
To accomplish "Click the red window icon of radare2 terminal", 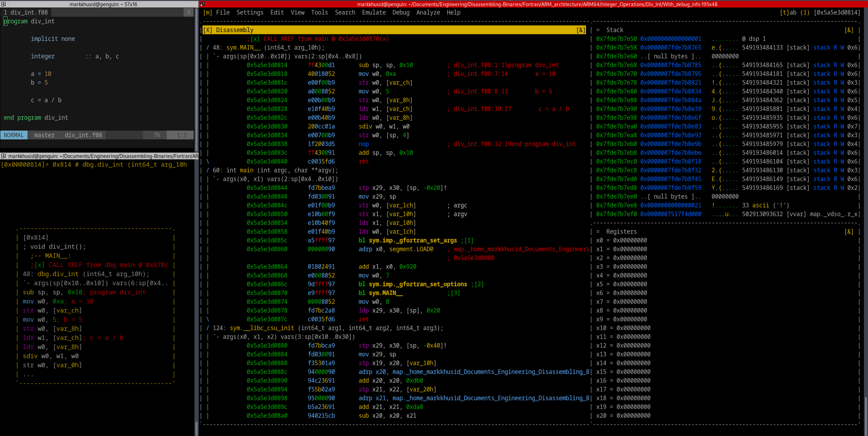I will pos(202,4).
